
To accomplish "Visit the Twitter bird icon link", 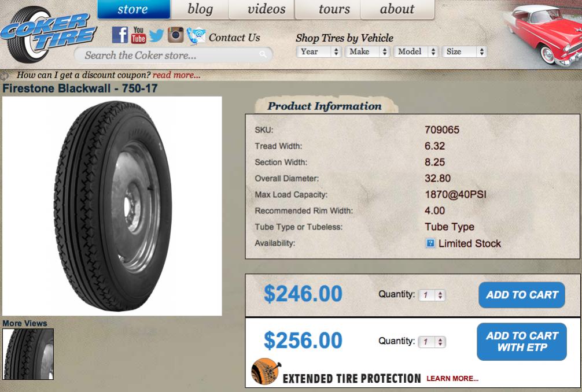I will [156, 36].
